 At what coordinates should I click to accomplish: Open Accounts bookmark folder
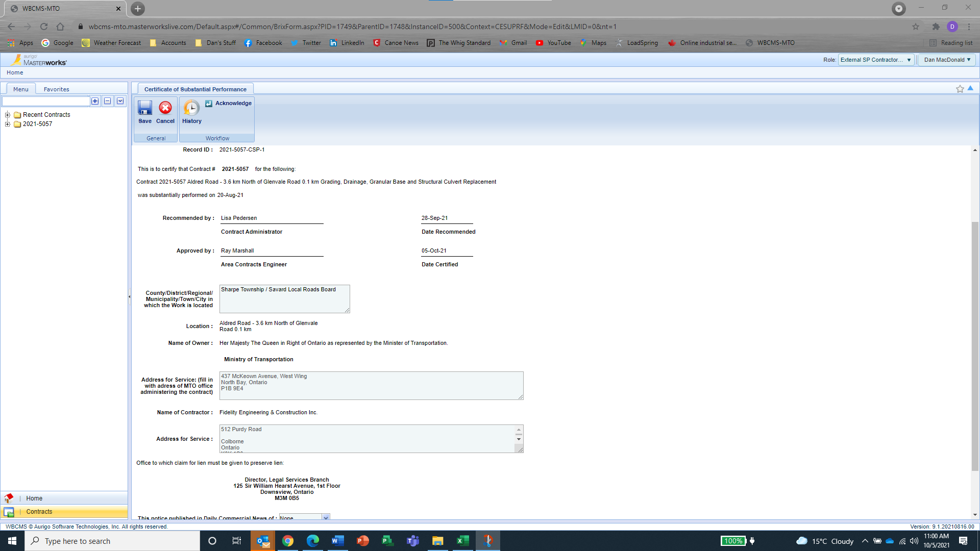168,43
